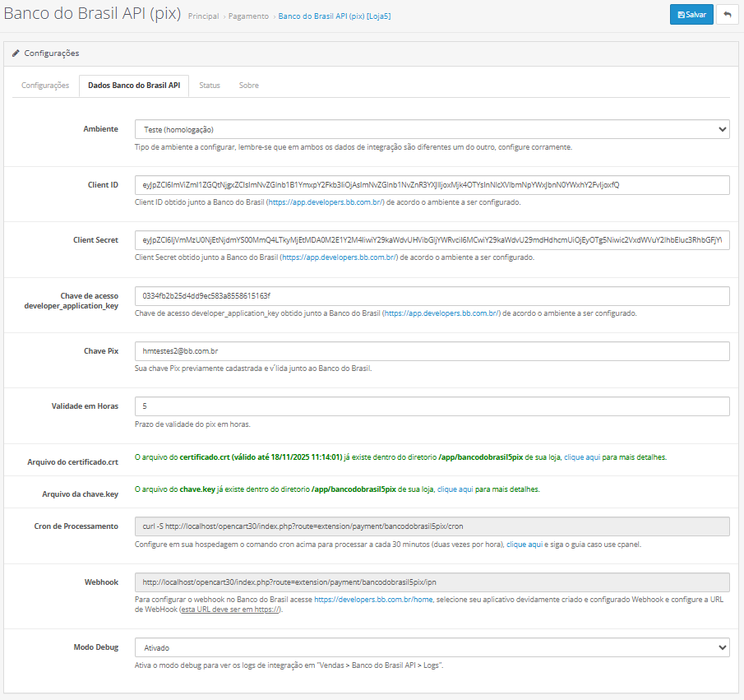Click the 'Banco do Brasil API (pix)' page title
The height and width of the screenshot is (700, 744).
coord(92,13)
